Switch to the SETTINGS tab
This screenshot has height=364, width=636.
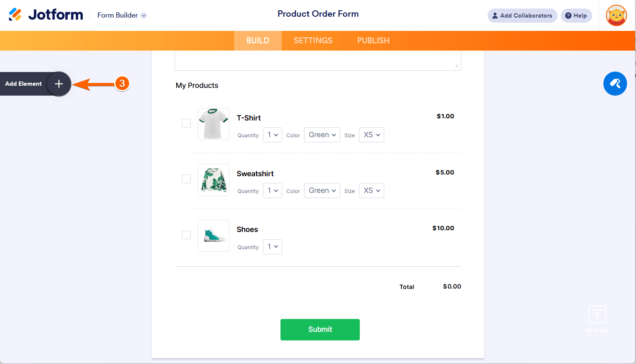click(x=313, y=41)
